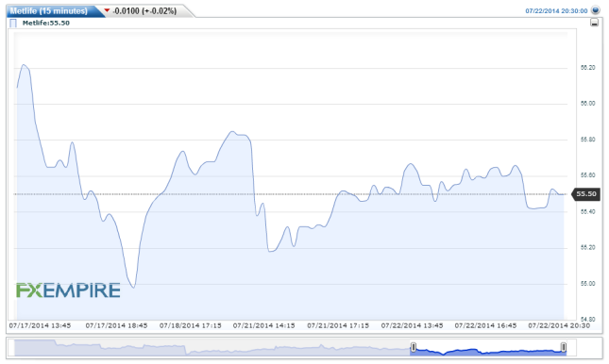Click the -0.0100 (+-0.02%) change value
The width and height of the screenshot is (609, 364).
pos(144,11)
